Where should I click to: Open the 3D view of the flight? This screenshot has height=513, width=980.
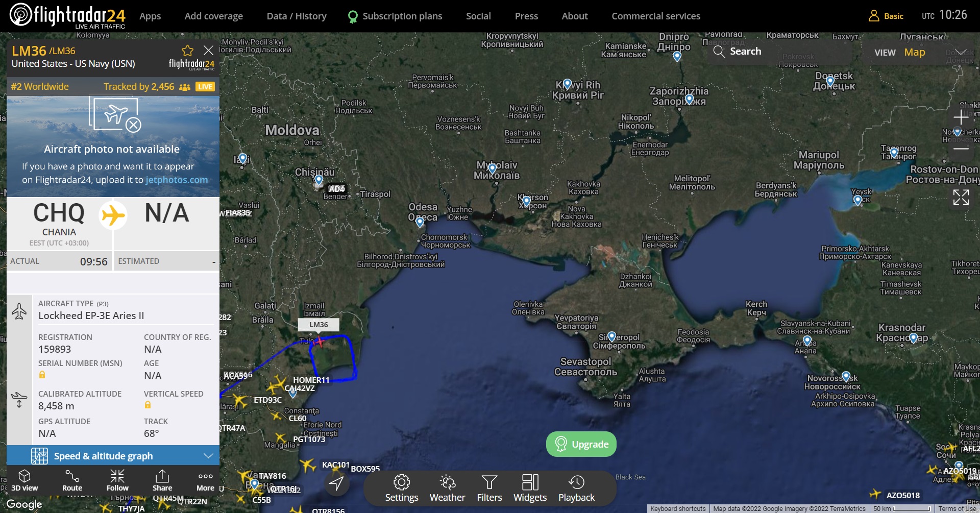[24, 480]
